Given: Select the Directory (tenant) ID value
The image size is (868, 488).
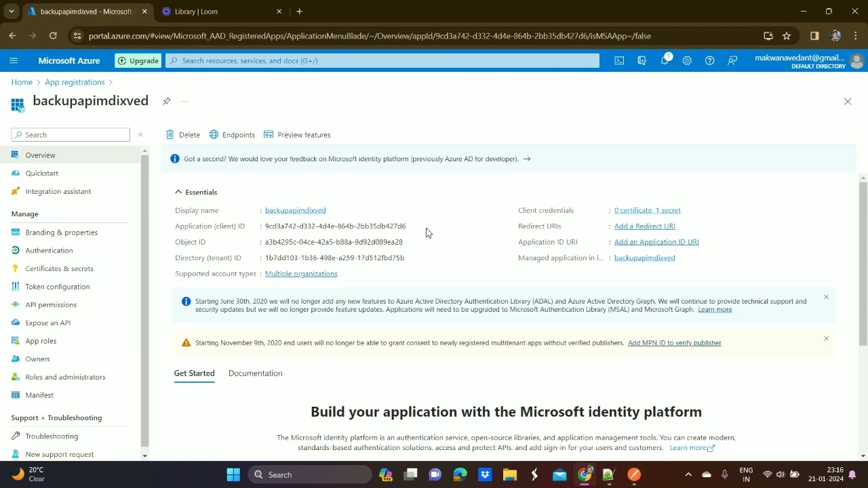Looking at the screenshot, I should [334, 258].
